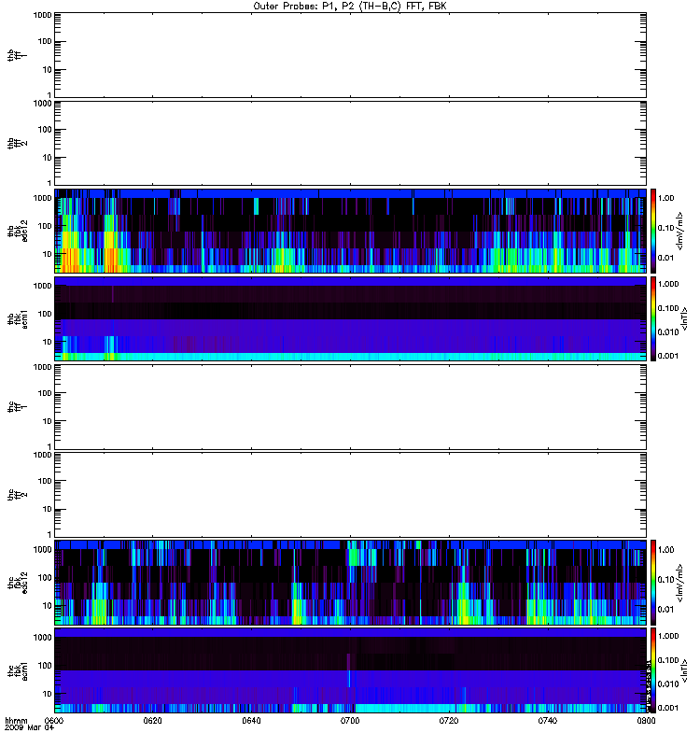Click the thc edc12 rainbow color bar
Image resolution: width=700 pixels, height=747 pixels.
point(653,583)
